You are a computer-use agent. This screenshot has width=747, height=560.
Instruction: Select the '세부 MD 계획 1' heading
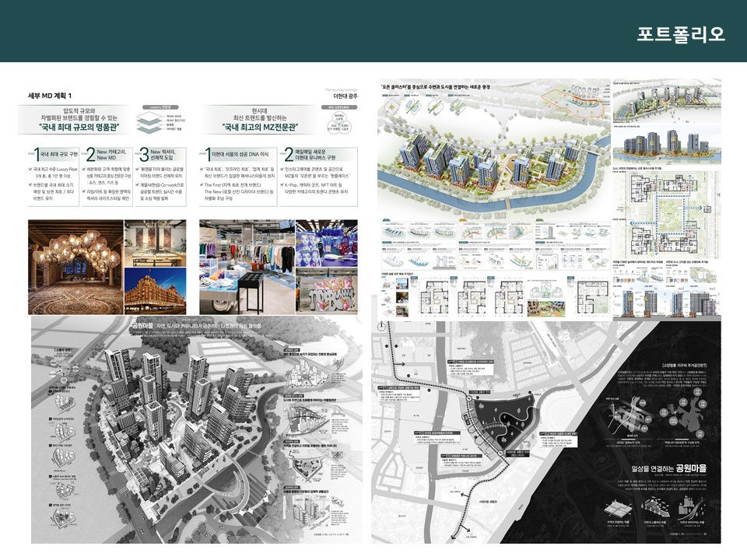[x=50, y=96]
